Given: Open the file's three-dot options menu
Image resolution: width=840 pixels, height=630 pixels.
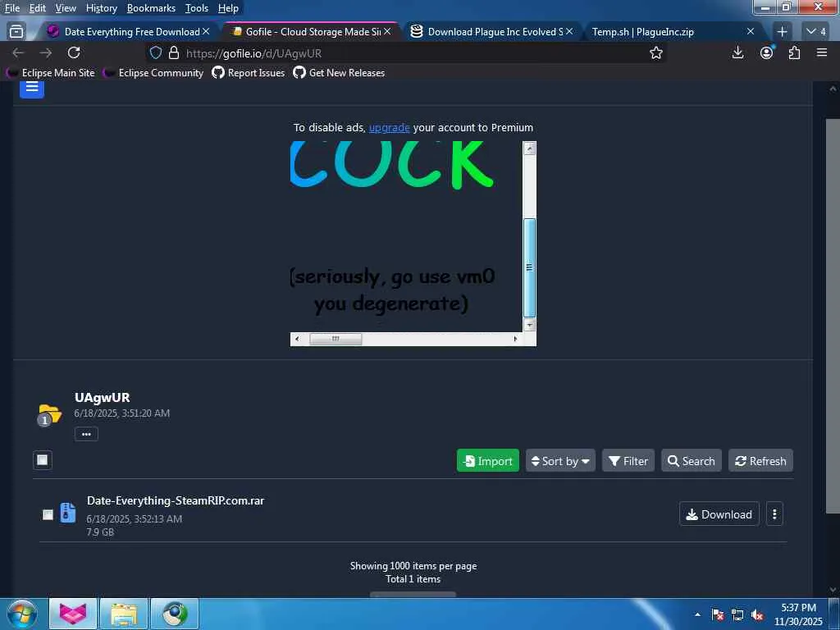Looking at the screenshot, I should coord(774,514).
